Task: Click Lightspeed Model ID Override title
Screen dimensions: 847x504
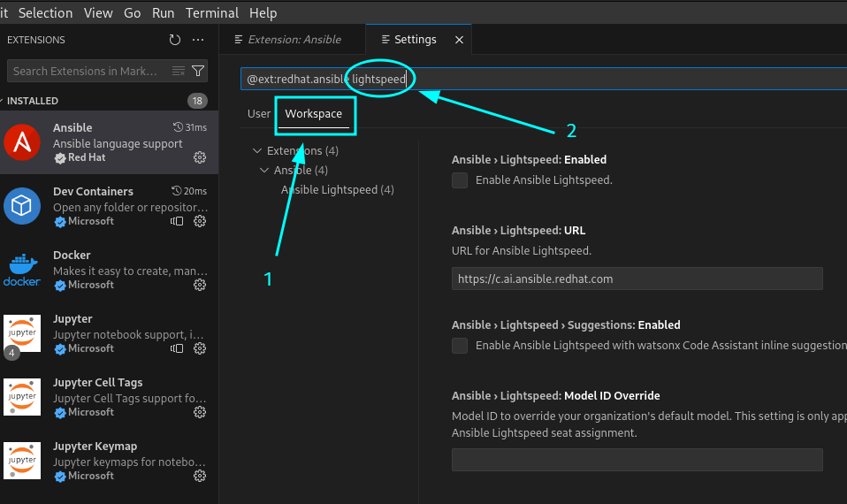Action: tap(556, 395)
